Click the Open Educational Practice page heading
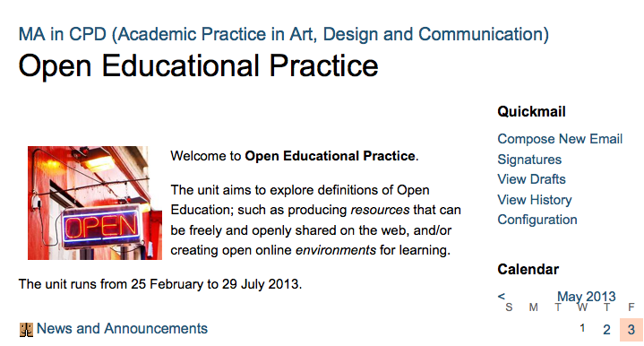The image size is (644, 346). [198, 65]
